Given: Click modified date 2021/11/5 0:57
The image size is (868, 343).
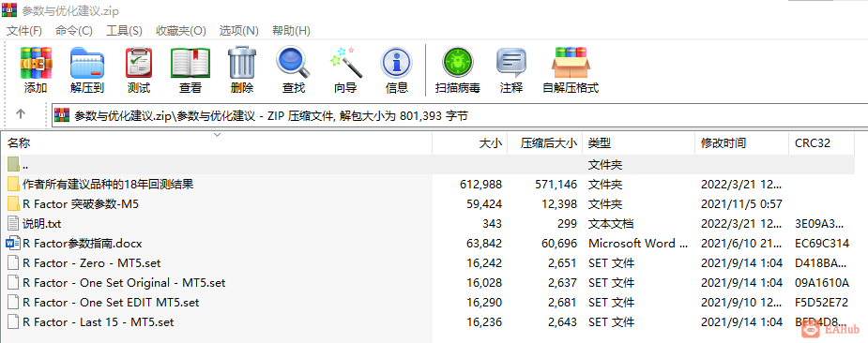Looking at the screenshot, I should [x=741, y=204].
